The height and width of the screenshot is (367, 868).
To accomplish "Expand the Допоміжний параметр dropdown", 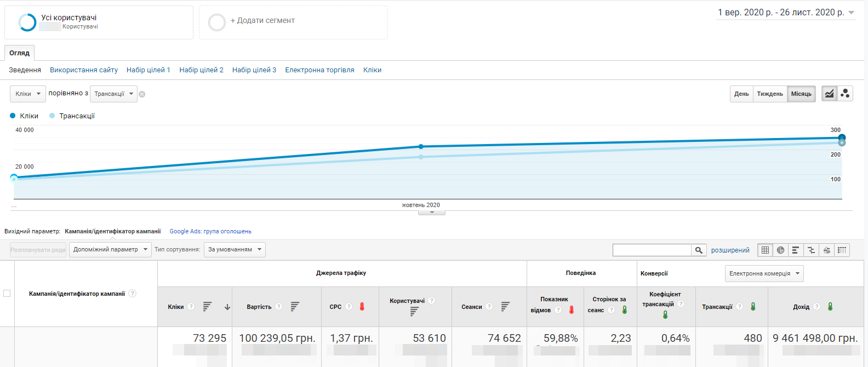I will click(x=110, y=250).
